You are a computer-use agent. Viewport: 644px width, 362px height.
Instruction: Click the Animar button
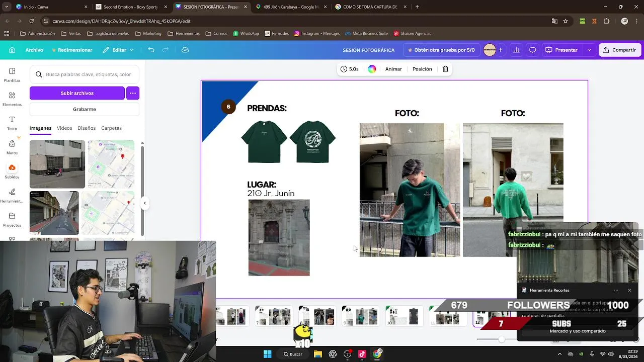tap(393, 69)
